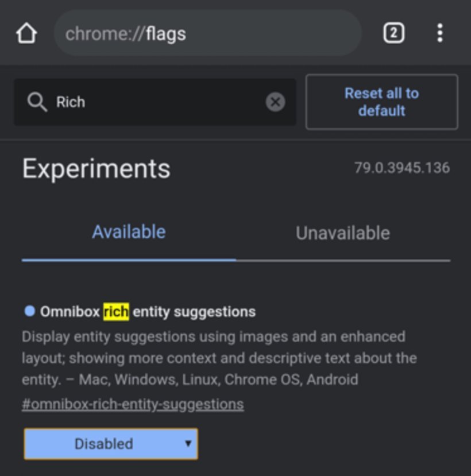Switch to the Unavailable tab
Image resolution: width=471 pixels, height=476 pixels.
pyautogui.click(x=343, y=232)
